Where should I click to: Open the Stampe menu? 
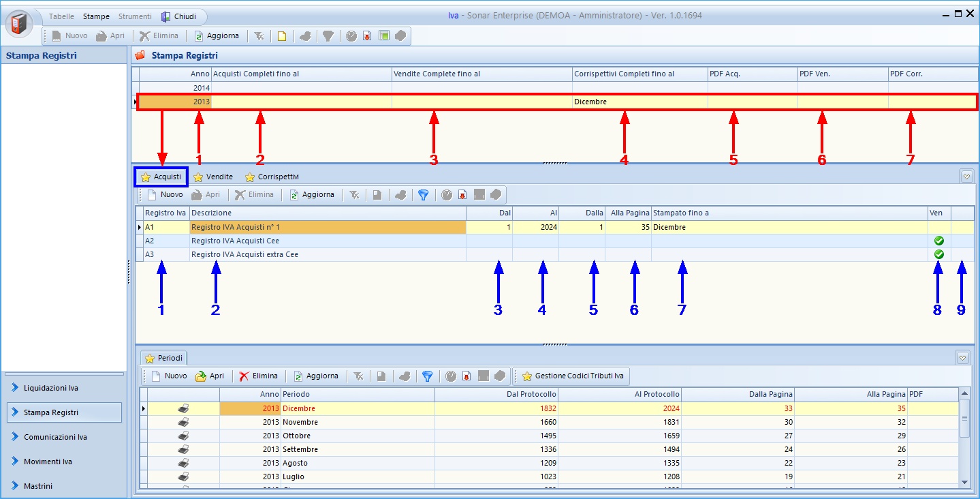click(x=96, y=16)
